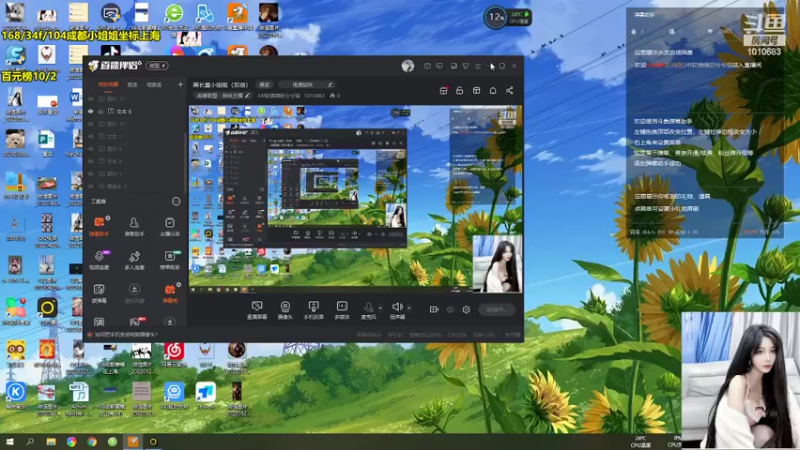Image resolution: width=800 pixels, height=450 pixels.
Task: Toggle the preview eye icon in the bottom toolbar
Action: click(x=450, y=309)
